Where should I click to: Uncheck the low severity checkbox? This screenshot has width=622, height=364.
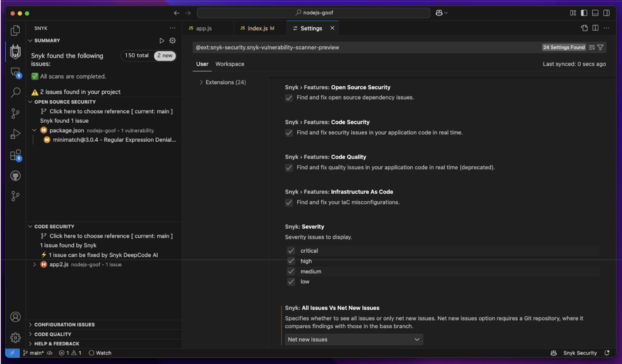point(291,282)
